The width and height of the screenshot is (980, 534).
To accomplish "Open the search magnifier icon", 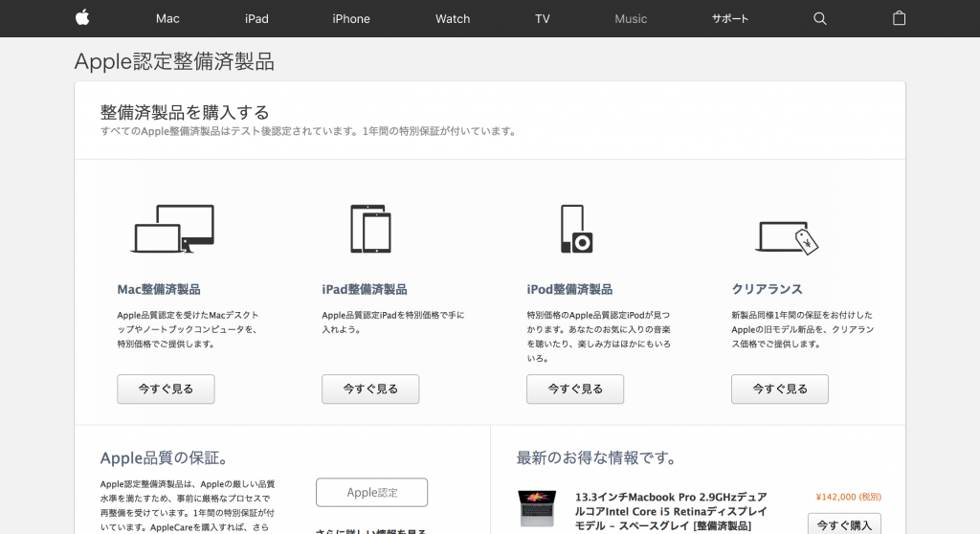I will 819,19.
